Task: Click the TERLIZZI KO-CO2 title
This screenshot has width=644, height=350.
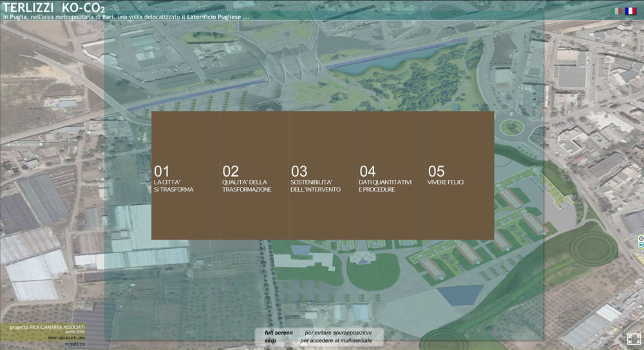Action: [53, 7]
